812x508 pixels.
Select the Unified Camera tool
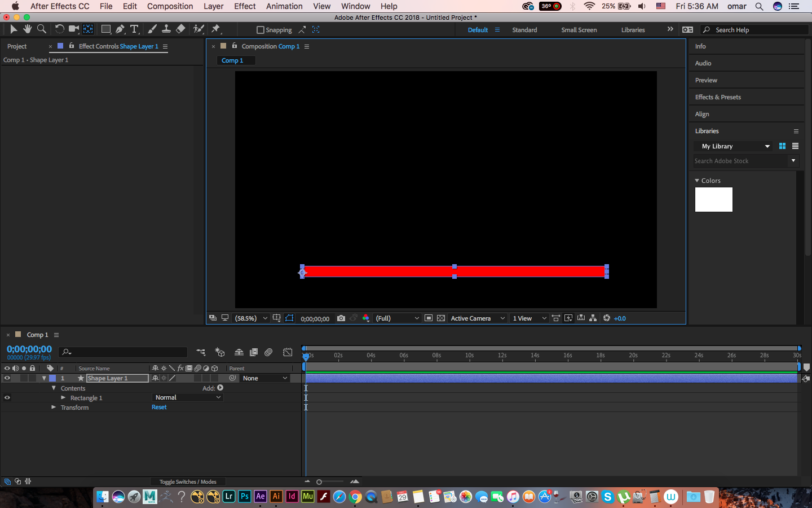73,29
